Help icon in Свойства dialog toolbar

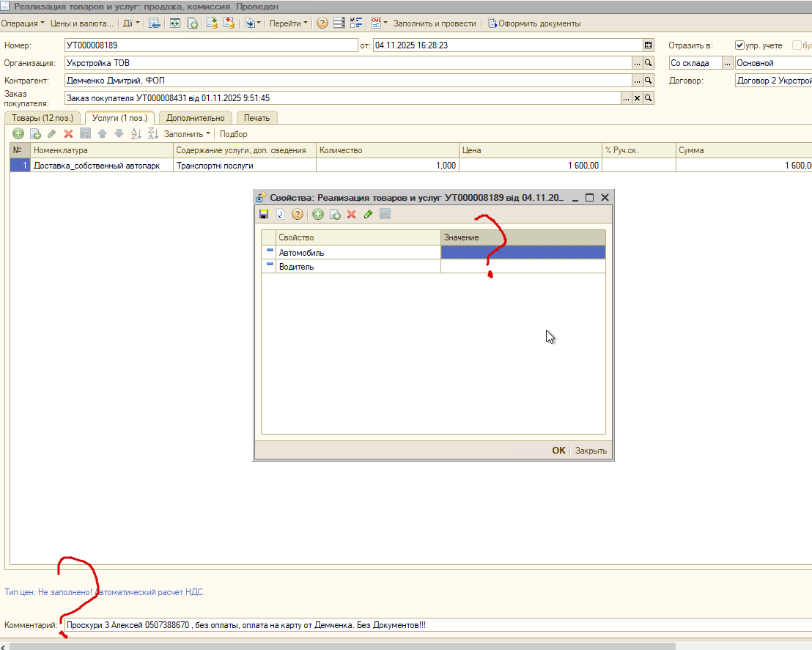(x=298, y=215)
